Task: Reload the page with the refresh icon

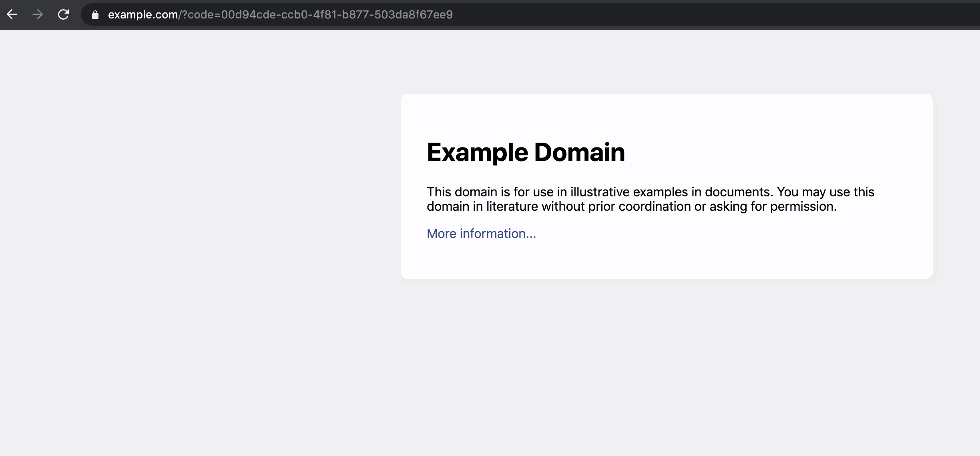Action: [x=63, y=14]
